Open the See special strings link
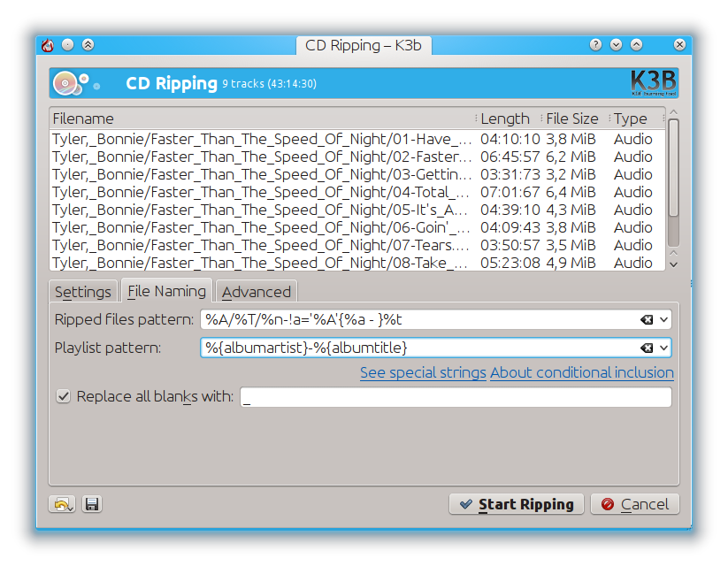 (423, 372)
